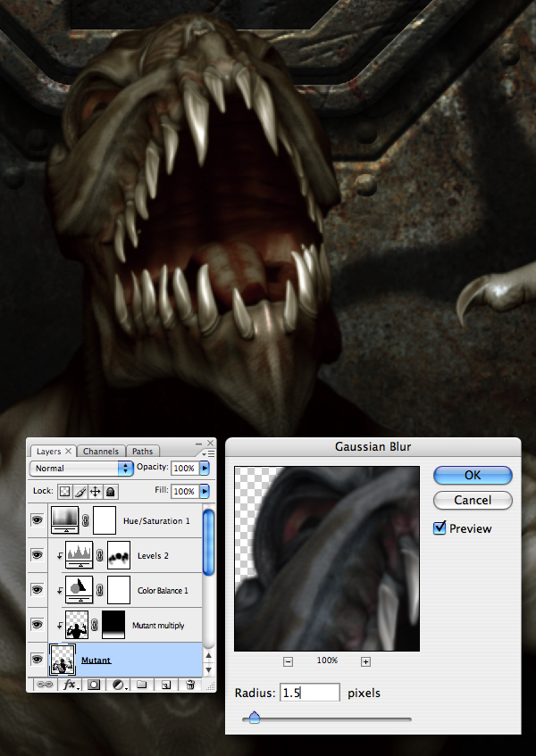Create a new layer

(x=165, y=685)
